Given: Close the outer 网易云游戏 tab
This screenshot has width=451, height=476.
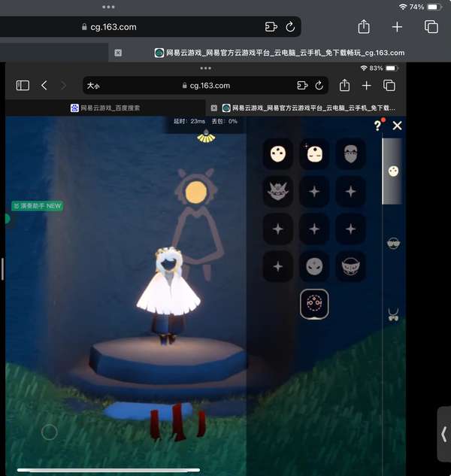Looking at the screenshot, I should pos(118,53).
